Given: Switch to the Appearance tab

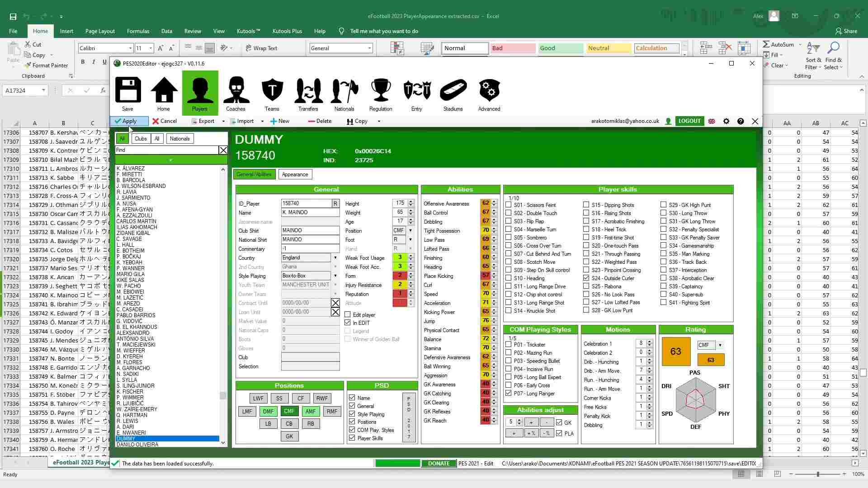Looking at the screenshot, I should pos(295,174).
